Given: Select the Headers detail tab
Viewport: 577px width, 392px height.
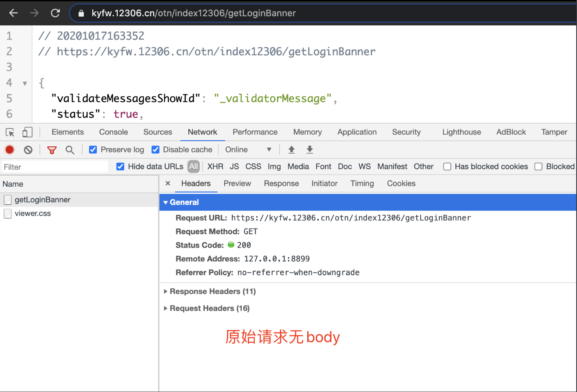Looking at the screenshot, I should coord(196,183).
